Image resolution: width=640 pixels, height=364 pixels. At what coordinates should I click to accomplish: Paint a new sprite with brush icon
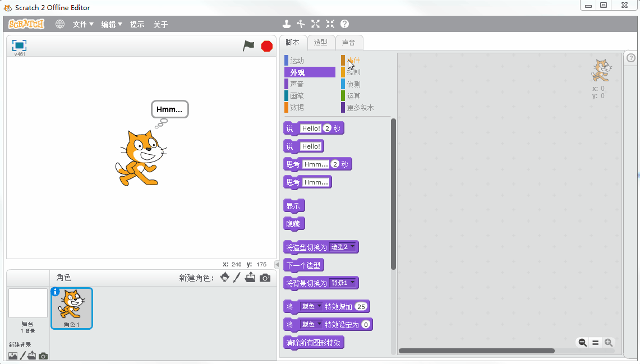pyautogui.click(x=237, y=278)
